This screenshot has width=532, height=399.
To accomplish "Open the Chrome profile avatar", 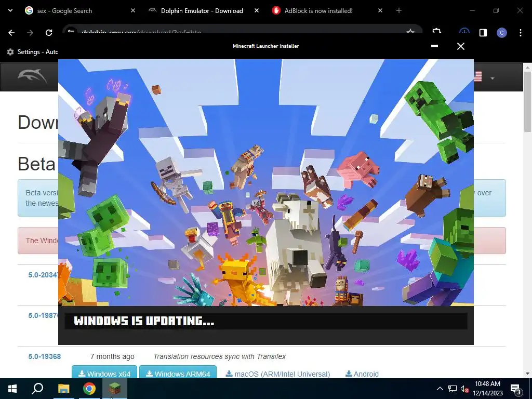I will [x=502, y=33].
